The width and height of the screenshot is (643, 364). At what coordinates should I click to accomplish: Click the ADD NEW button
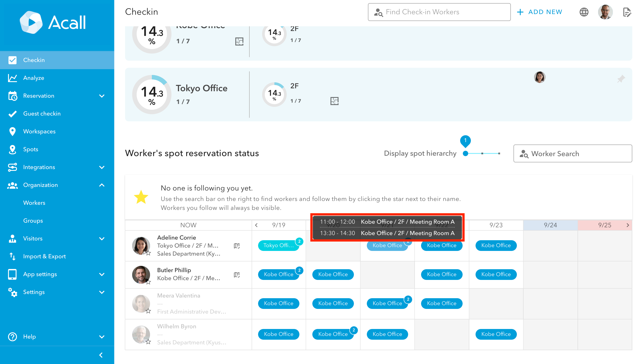(540, 12)
